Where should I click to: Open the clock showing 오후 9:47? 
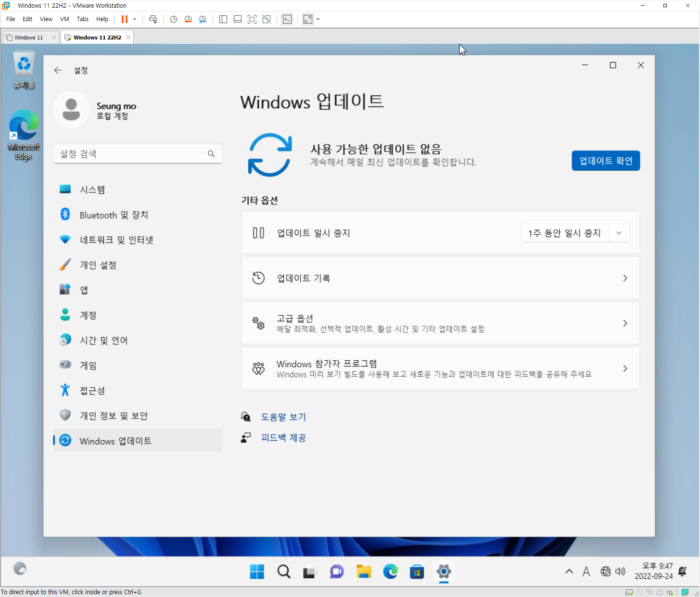[x=654, y=571]
